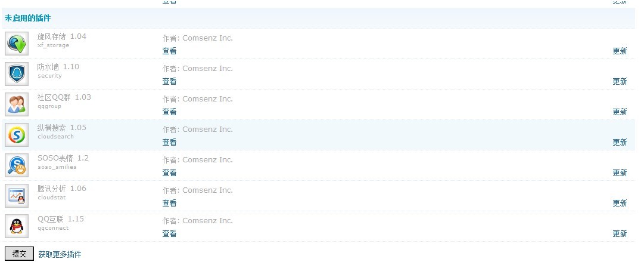Click the 腾讯分析 cloudstat icon
Viewport: 644px width, 265px height.
(17, 196)
